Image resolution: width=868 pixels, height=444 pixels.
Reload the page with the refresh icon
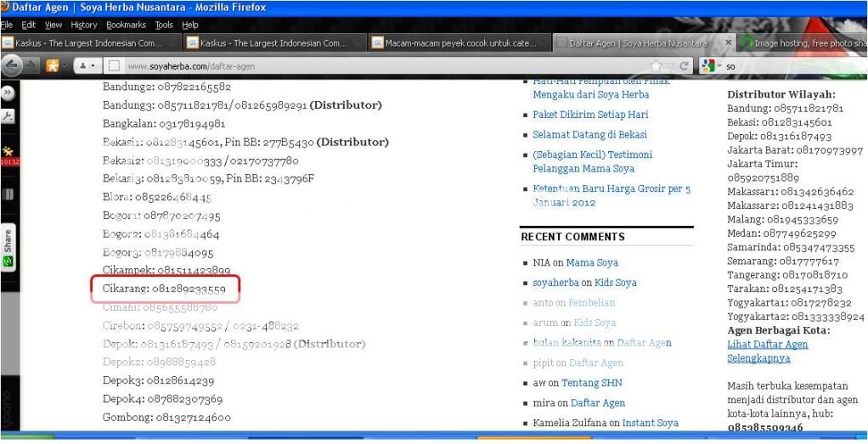point(685,66)
